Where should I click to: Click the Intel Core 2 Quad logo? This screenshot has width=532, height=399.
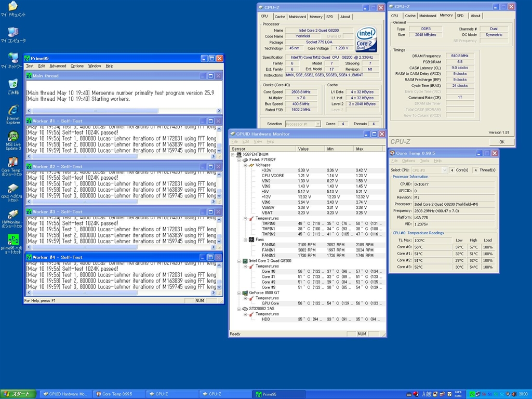(x=366, y=38)
